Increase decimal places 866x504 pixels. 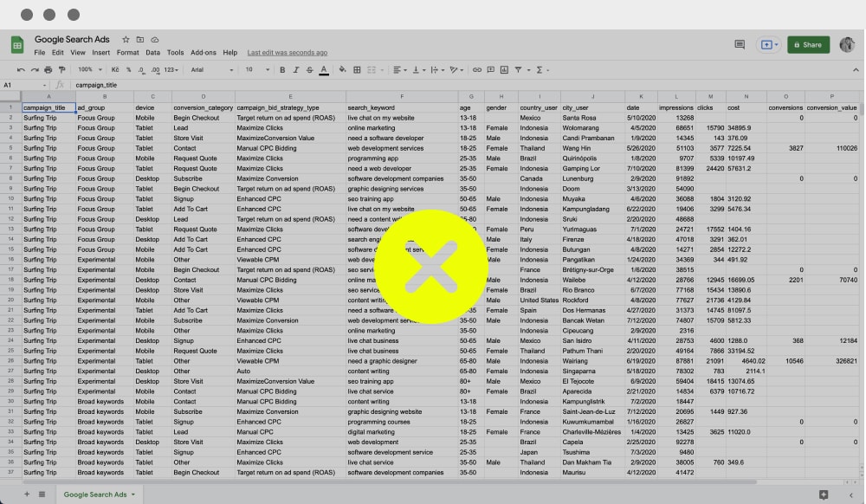pos(155,70)
